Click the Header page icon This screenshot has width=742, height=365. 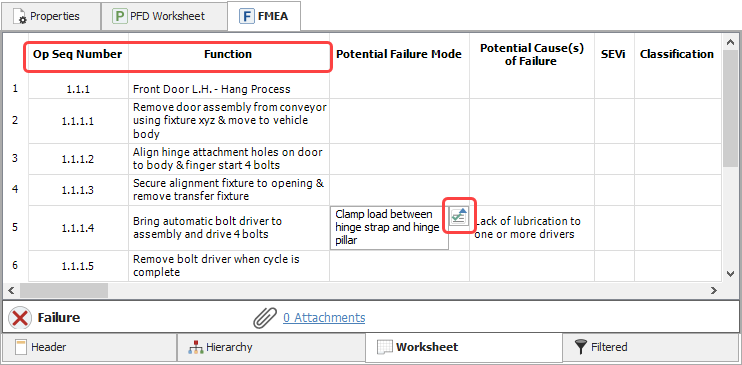click(x=20, y=347)
